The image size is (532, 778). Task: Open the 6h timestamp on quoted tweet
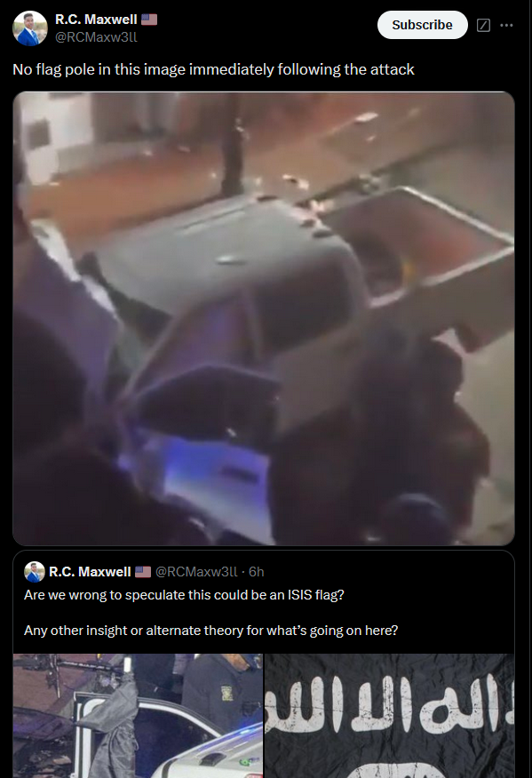[256, 572]
